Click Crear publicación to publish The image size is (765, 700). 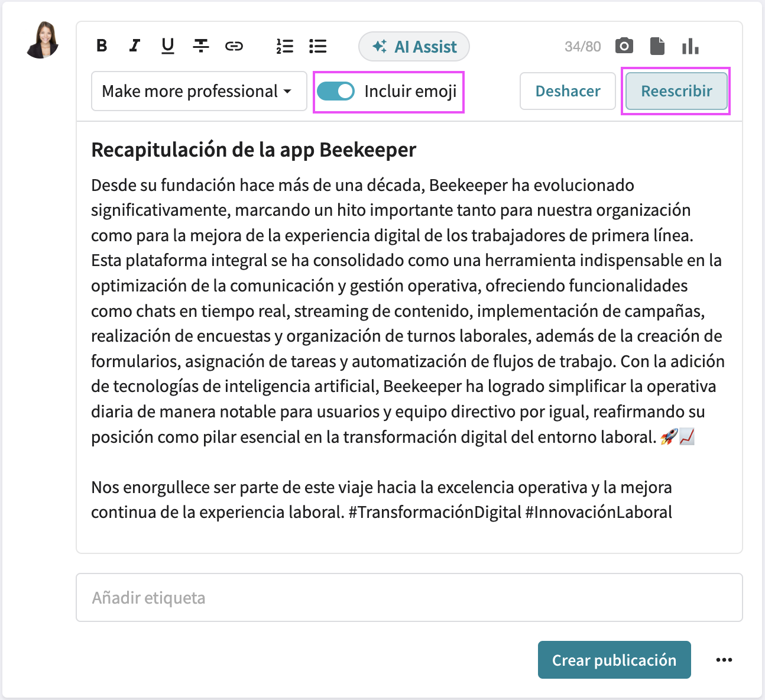[614, 660]
